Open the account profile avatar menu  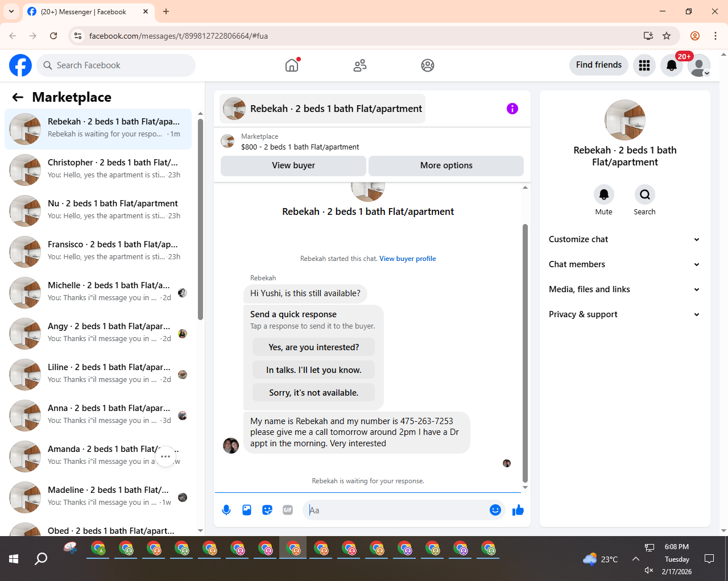click(x=699, y=65)
